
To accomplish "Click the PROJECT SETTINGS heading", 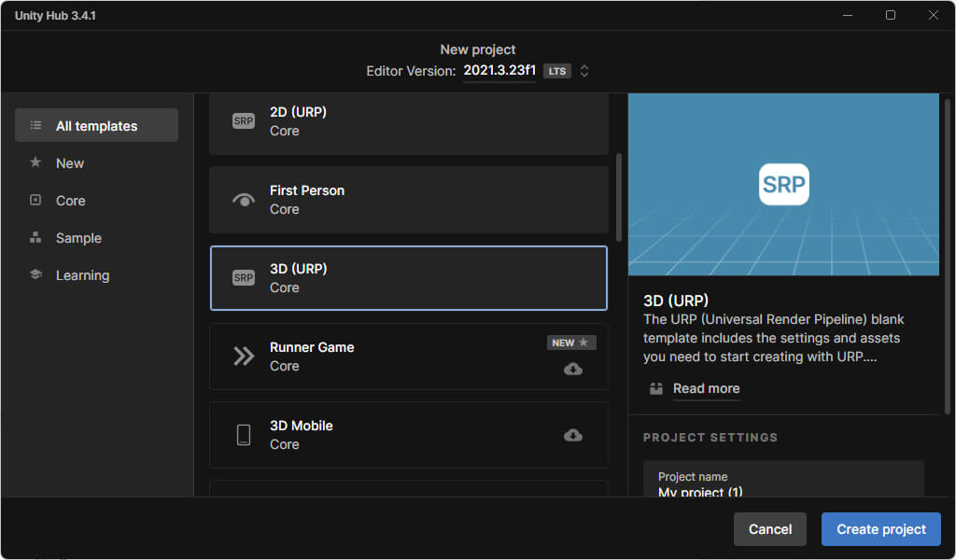I will click(710, 438).
